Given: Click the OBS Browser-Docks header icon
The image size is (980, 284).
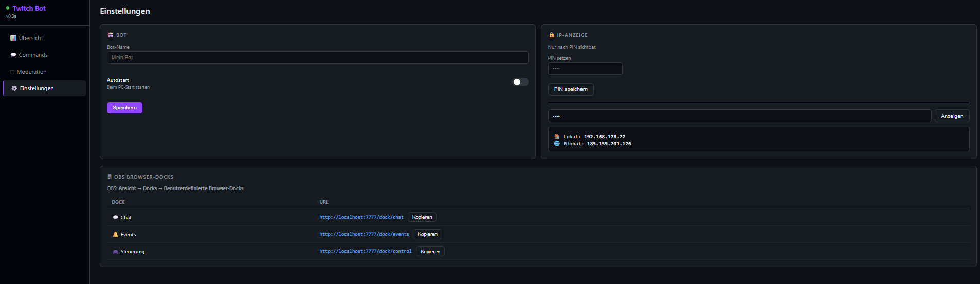Looking at the screenshot, I should click(110, 177).
